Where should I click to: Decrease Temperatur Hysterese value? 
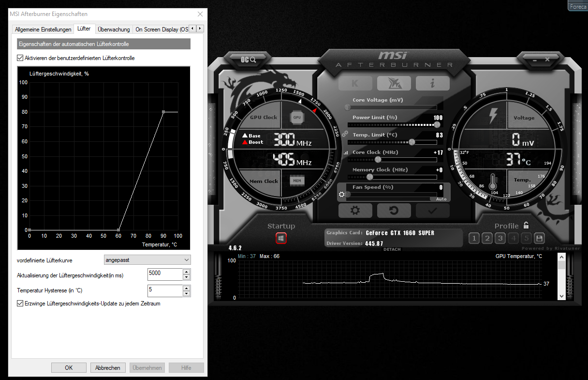[186, 294]
